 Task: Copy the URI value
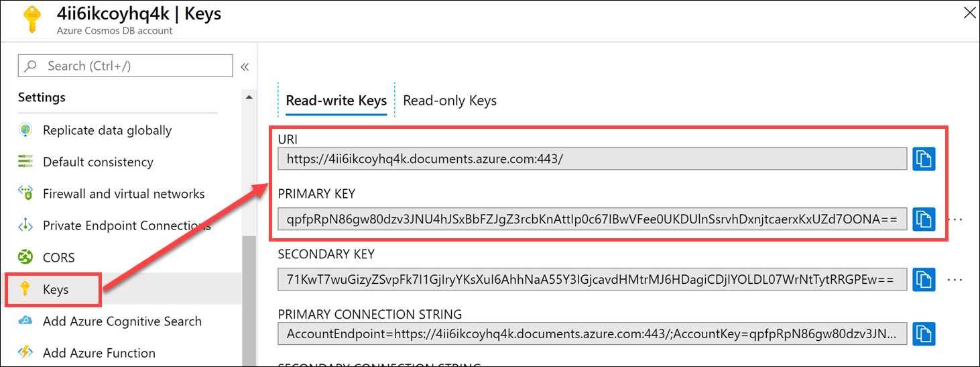coord(924,159)
